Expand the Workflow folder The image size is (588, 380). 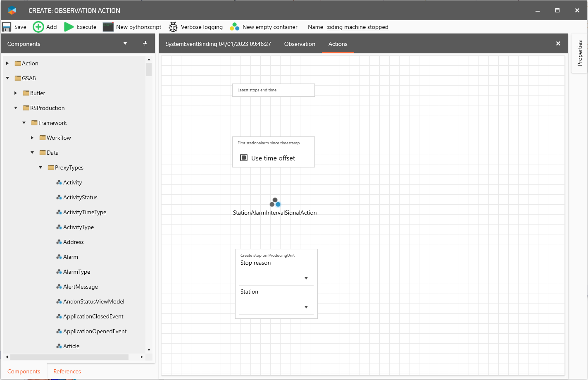(x=32, y=138)
